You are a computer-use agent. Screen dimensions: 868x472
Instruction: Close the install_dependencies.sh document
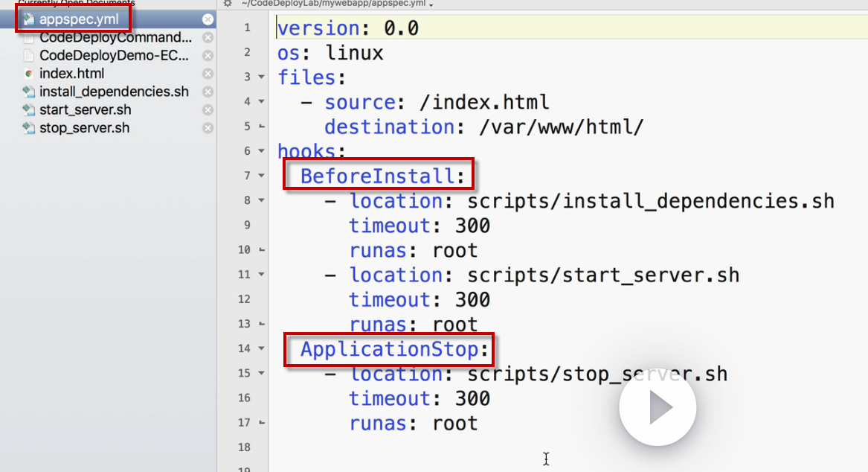(208, 92)
